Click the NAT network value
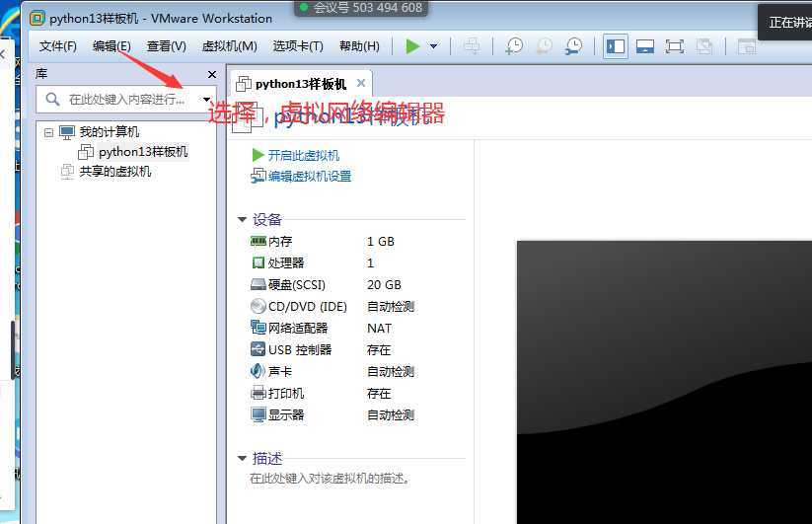Screen dimensions: 812x524 [379, 329]
